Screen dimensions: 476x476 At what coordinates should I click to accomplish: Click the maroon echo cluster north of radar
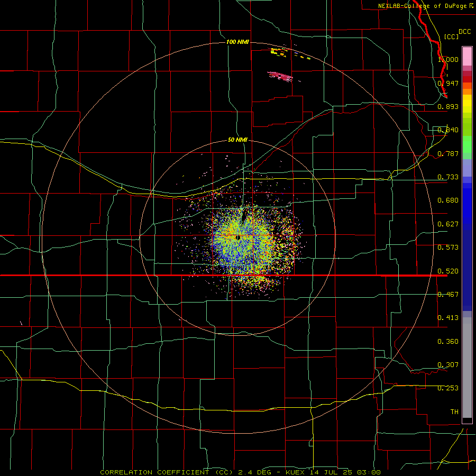[x=280, y=76]
